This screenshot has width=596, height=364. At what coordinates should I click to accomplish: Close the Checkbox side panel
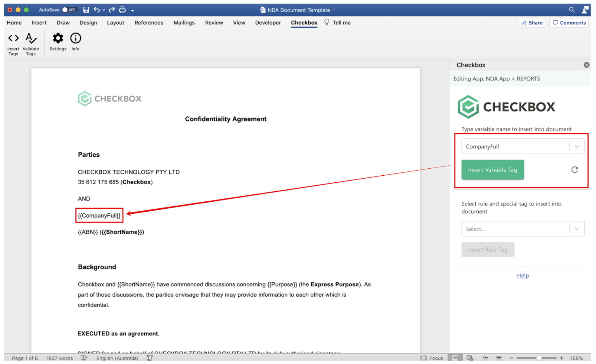tap(586, 65)
